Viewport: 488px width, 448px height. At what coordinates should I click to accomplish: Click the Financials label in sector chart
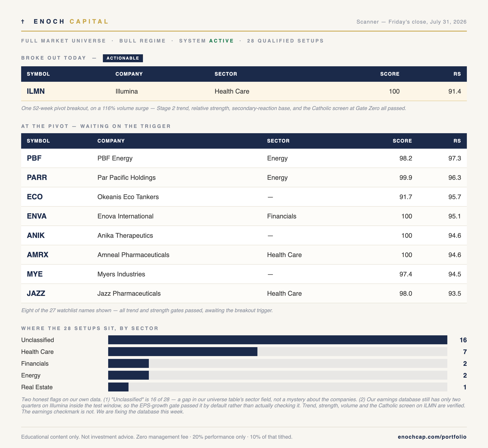35,364
